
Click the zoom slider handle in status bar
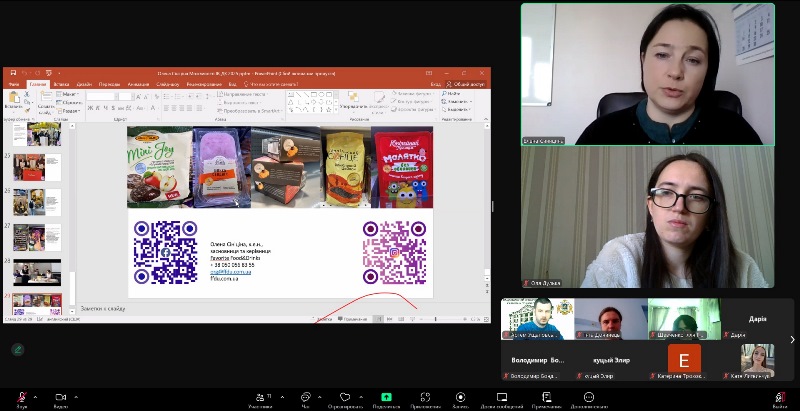435,319
